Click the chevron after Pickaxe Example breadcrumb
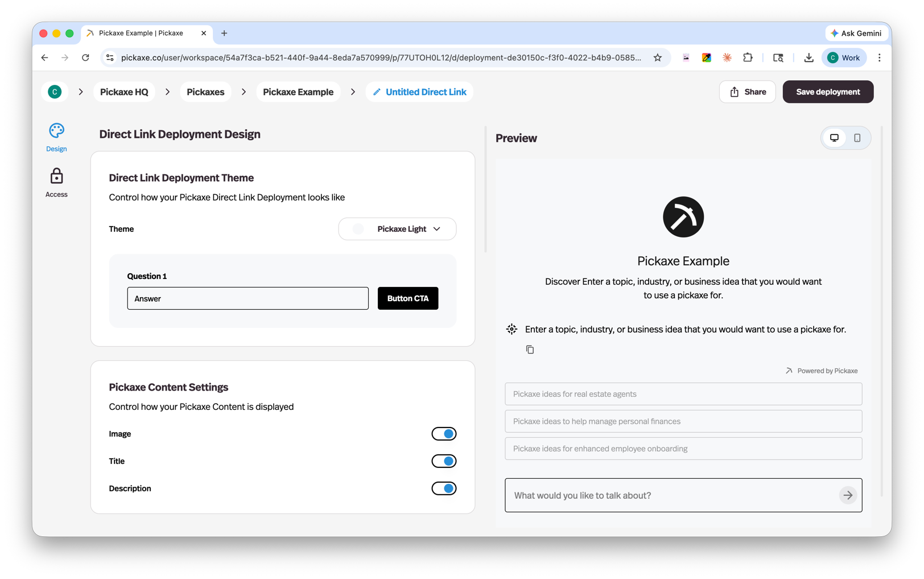This screenshot has height=579, width=924. pyautogui.click(x=353, y=92)
